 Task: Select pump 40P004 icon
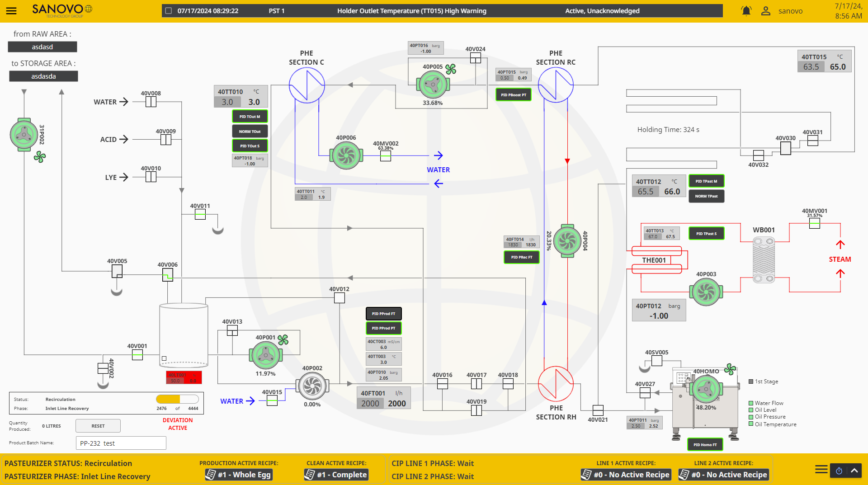[x=566, y=241]
